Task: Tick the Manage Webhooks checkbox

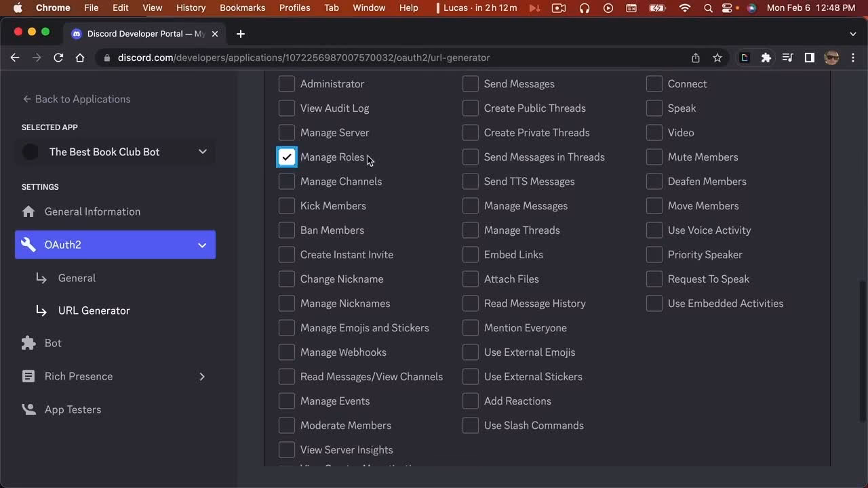Action: tap(287, 352)
